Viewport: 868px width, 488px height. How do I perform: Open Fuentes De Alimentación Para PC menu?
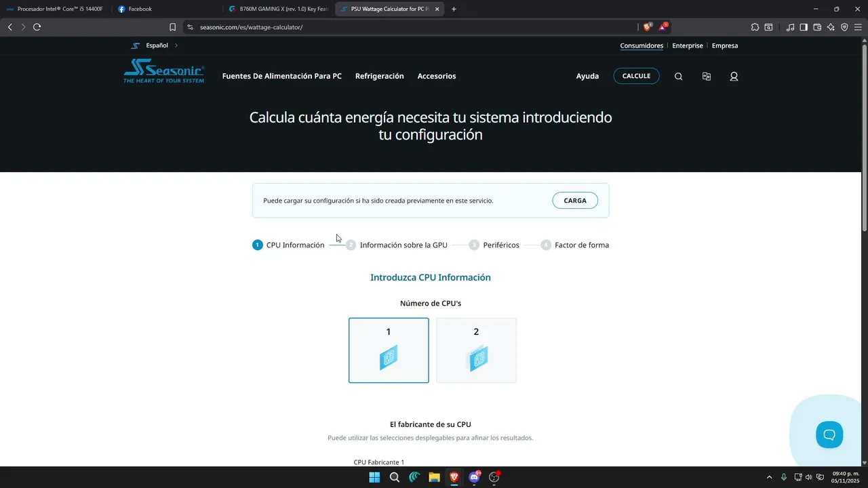[282, 76]
